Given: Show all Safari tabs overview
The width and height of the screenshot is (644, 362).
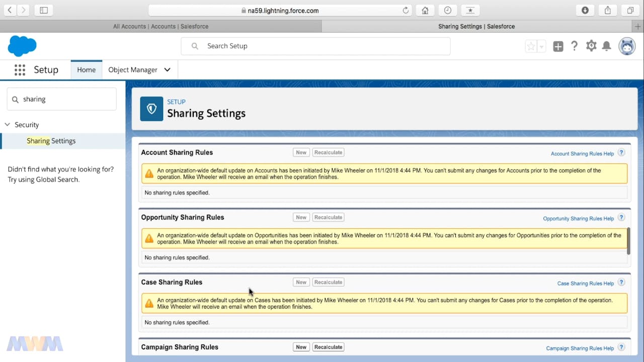Looking at the screenshot, I should point(630,10).
